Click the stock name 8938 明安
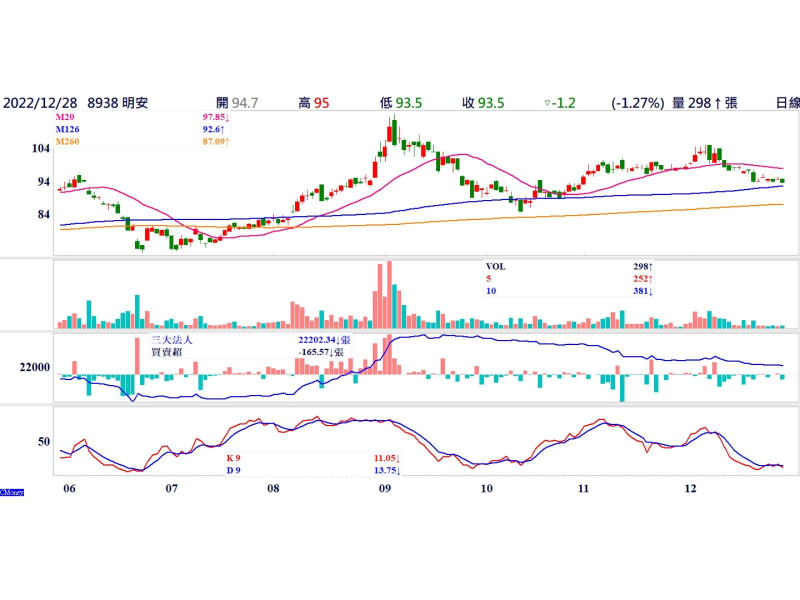The image size is (800, 600). point(118,102)
